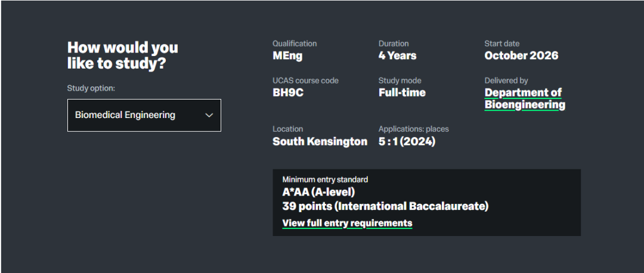Click the chevron arrow beside Biomedical Engineering
This screenshot has height=273, width=644.
click(x=209, y=115)
